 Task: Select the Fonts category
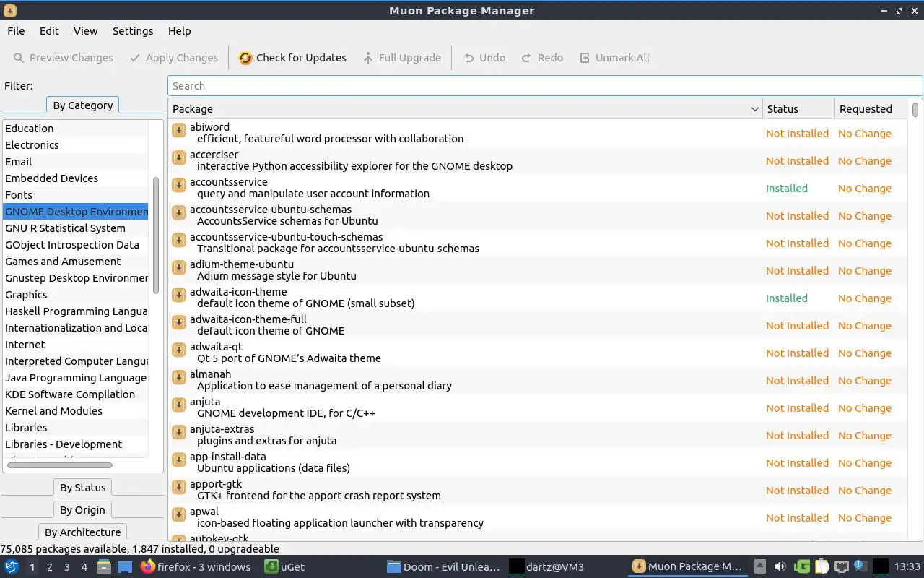[x=76, y=195]
